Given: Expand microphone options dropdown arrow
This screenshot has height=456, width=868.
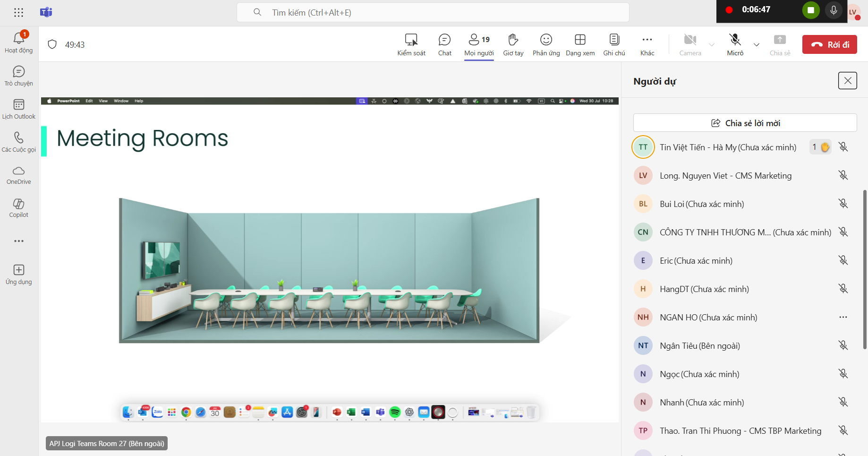Looking at the screenshot, I should click(x=757, y=45).
